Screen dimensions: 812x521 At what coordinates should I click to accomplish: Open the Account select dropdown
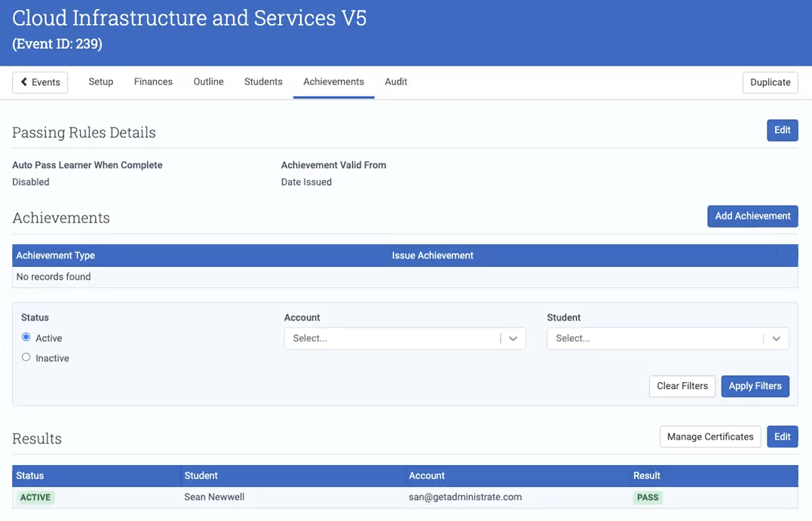405,339
